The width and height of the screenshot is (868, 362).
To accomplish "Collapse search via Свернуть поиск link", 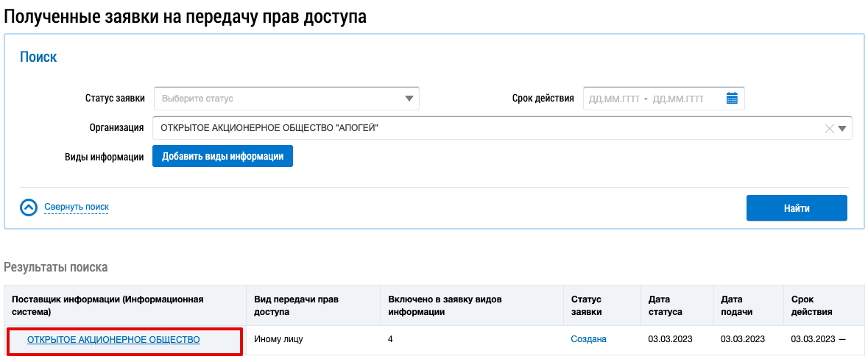I will coord(76,207).
